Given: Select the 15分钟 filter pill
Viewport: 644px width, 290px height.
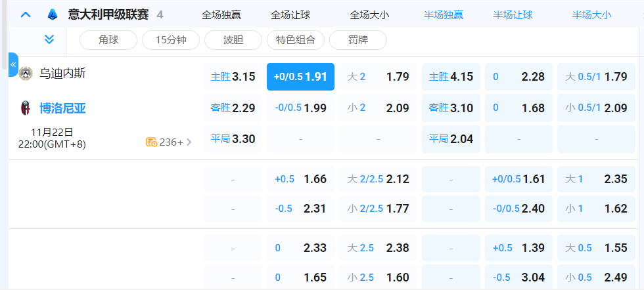Looking at the screenshot, I should [171, 40].
